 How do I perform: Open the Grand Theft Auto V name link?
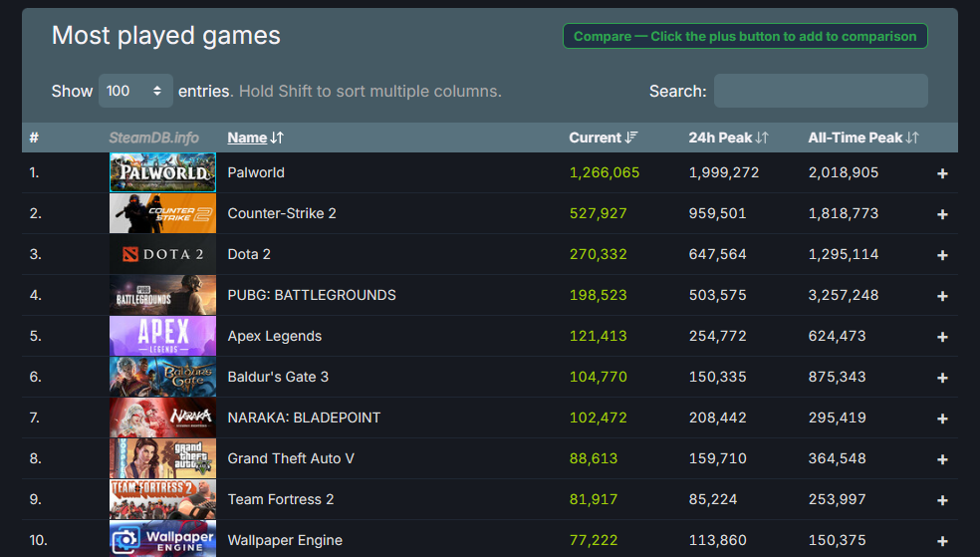coord(291,458)
